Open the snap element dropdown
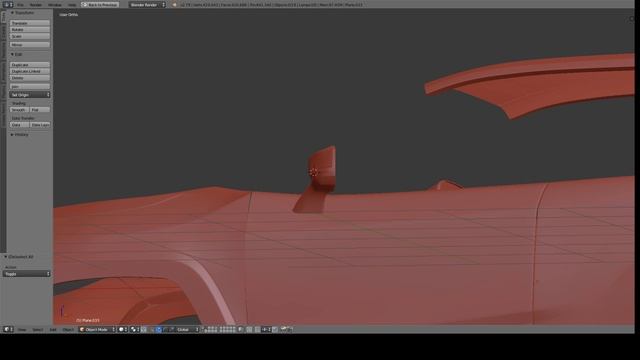 pyautogui.click(x=267, y=329)
